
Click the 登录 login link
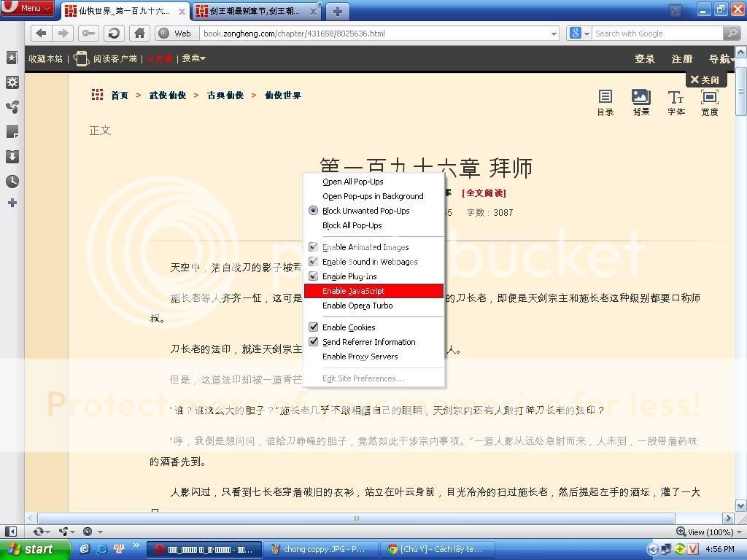tap(644, 59)
